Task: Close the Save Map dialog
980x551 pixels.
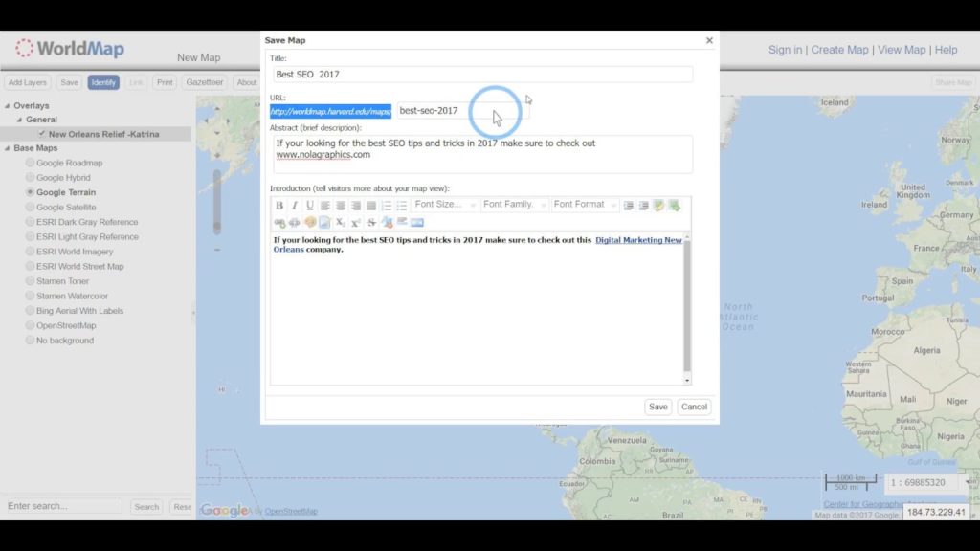Action: 709,40
